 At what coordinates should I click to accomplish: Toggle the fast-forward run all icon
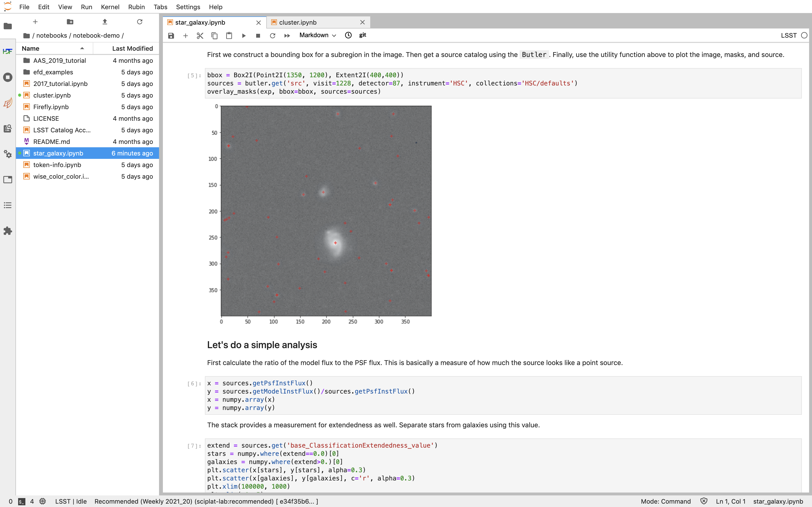(x=287, y=35)
